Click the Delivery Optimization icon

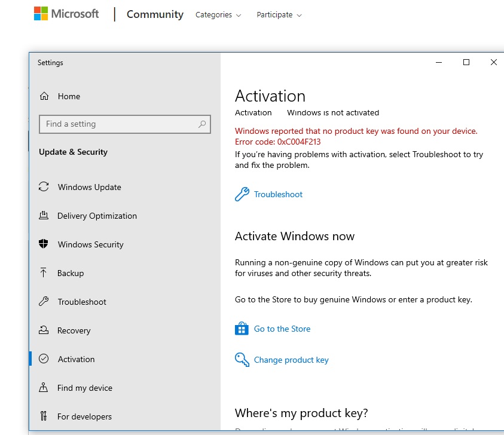(x=44, y=215)
